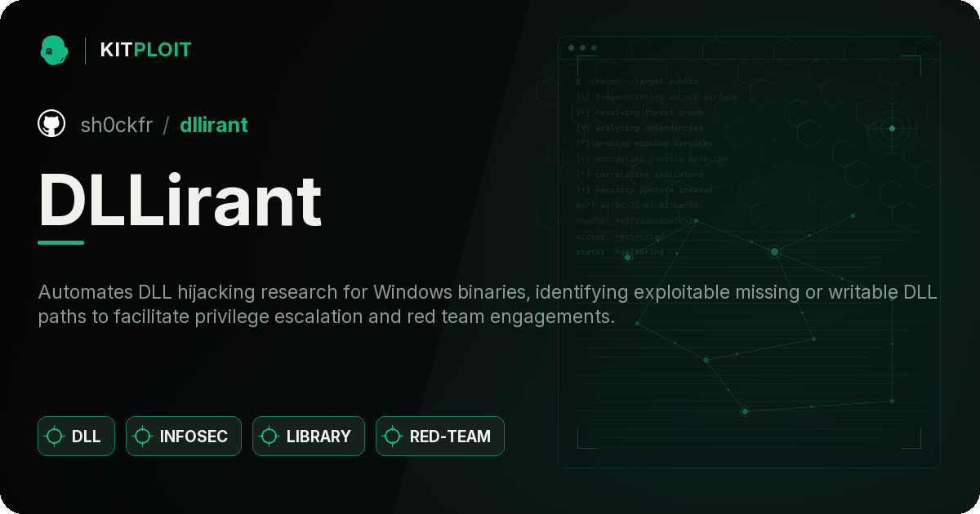980x514 pixels.
Task: Click the 'status: monitoring' terminal line
Action: [x=620, y=252]
